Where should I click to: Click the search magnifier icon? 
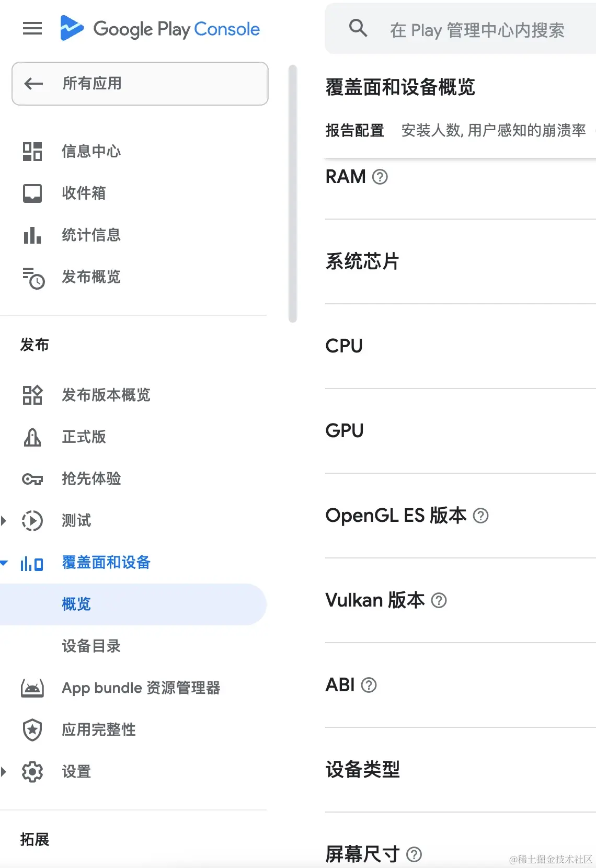coord(358,28)
